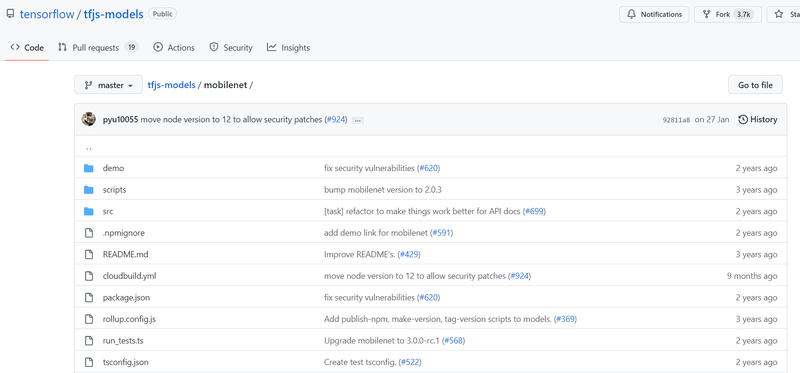
Task: Click 'add demo link for mobilenet' commit message
Action: point(376,233)
